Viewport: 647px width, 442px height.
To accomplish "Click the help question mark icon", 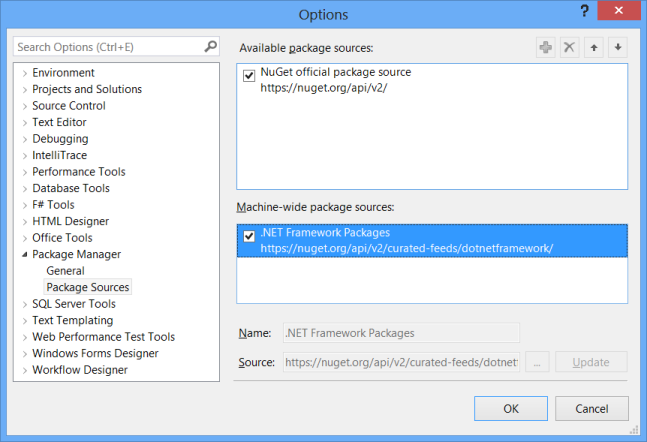I will coord(584,12).
